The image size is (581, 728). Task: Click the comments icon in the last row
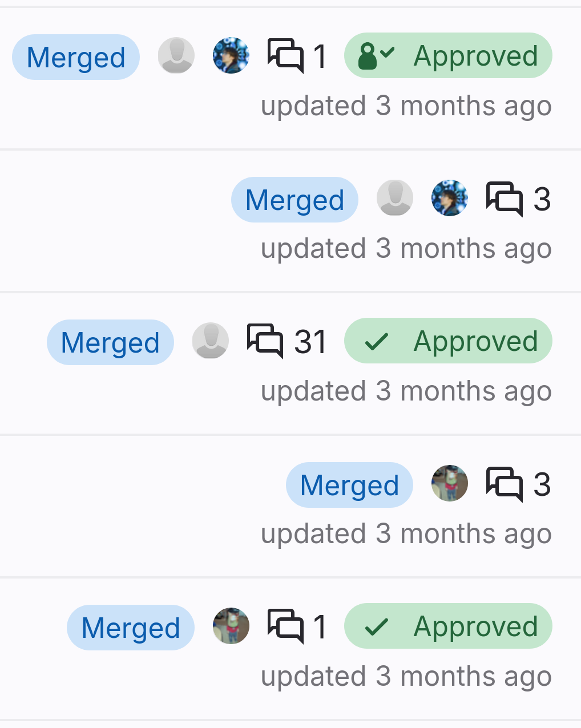pyautogui.click(x=285, y=626)
